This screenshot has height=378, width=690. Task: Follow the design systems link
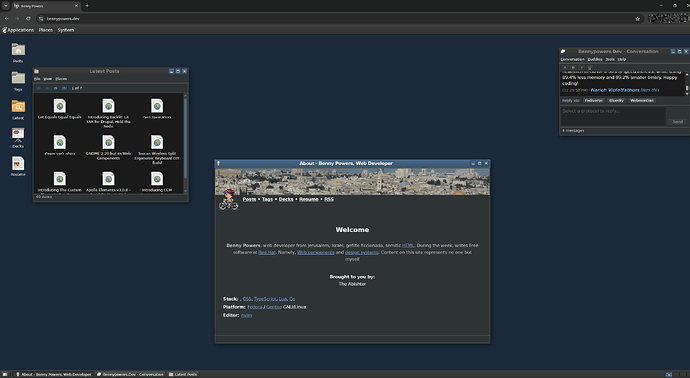[x=362, y=253]
